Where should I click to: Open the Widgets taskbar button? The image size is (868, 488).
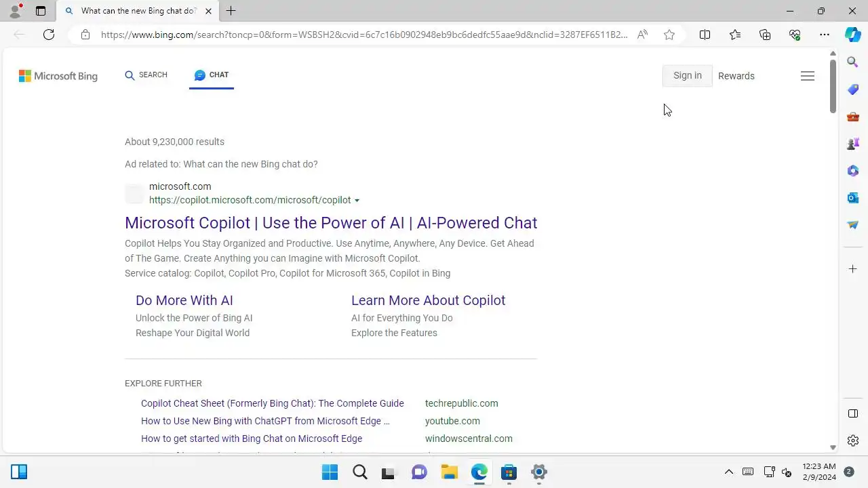pyautogui.click(x=19, y=472)
